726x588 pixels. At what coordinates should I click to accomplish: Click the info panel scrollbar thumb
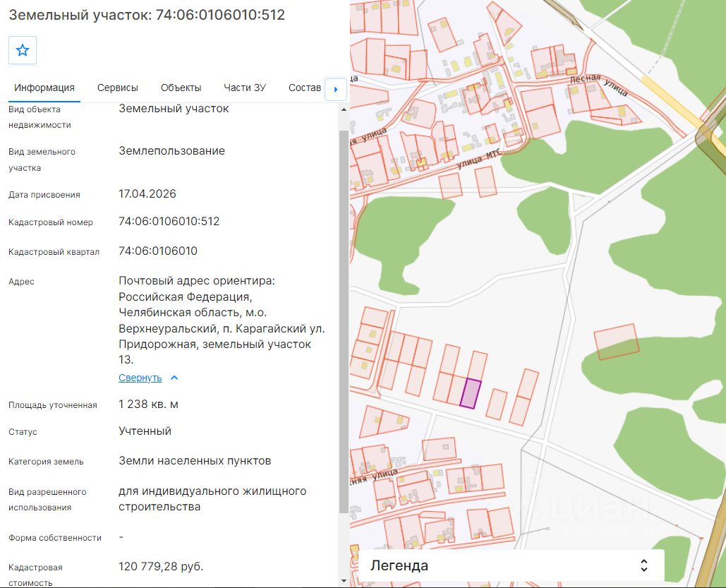click(344, 322)
